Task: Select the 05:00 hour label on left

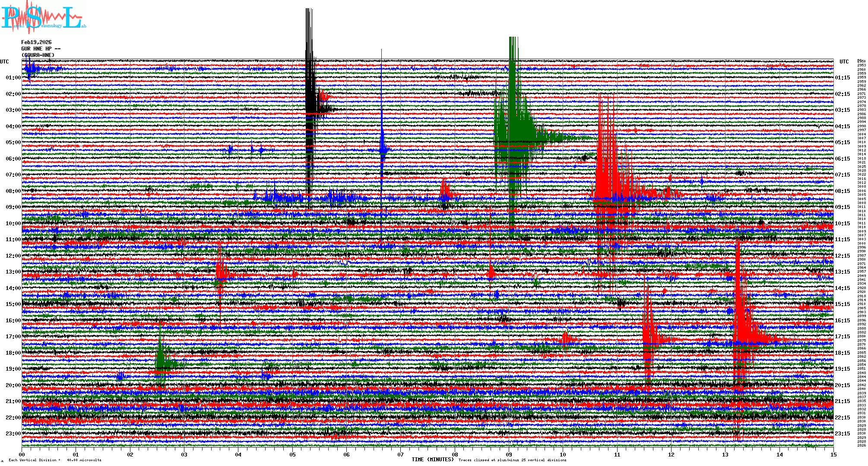Action: [x=13, y=142]
